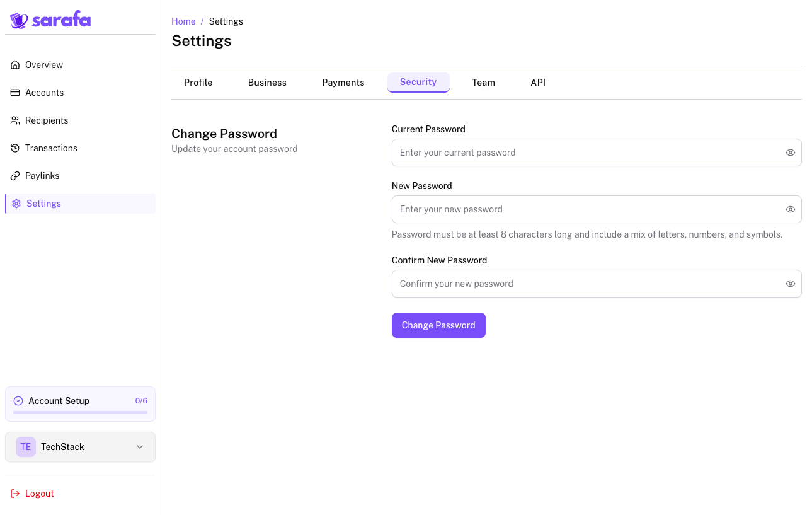Viewport: 812px width, 515px height.
Task: Open the Account Setup progress card
Action: [x=80, y=404]
